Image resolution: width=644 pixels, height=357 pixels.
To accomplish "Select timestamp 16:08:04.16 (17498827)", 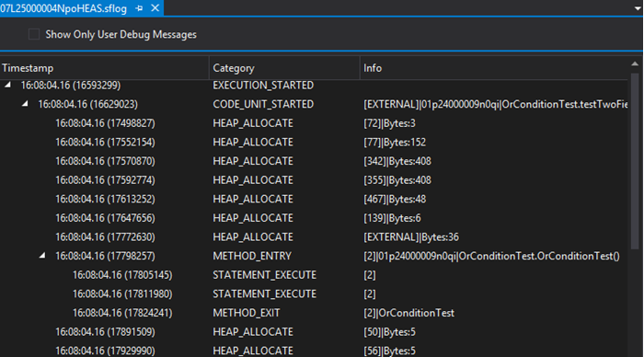I will pyautogui.click(x=105, y=123).
